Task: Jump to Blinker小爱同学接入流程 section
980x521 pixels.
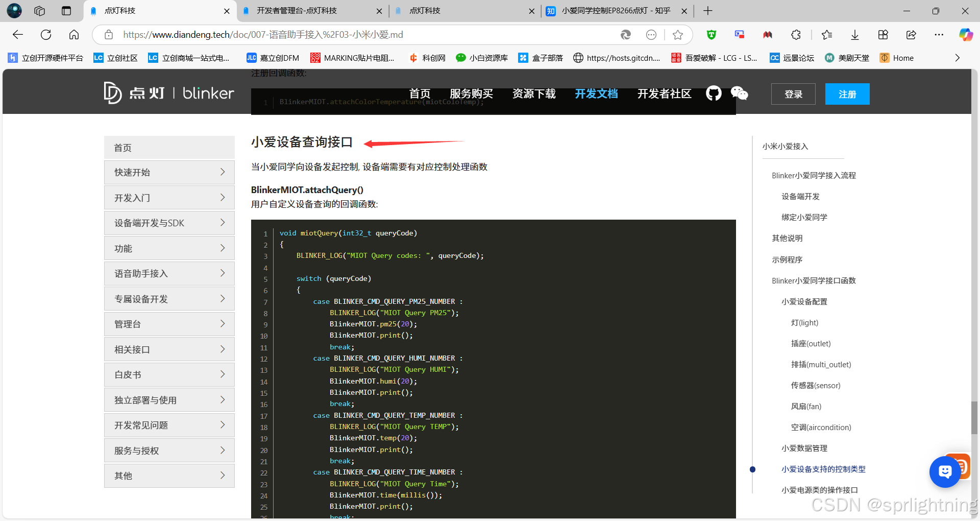Action: pos(814,175)
